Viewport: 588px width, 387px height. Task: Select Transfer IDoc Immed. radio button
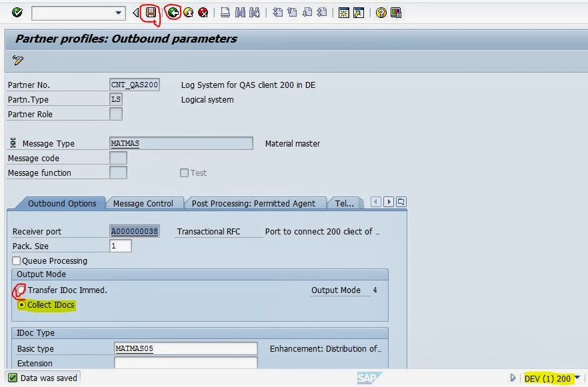[x=21, y=290]
